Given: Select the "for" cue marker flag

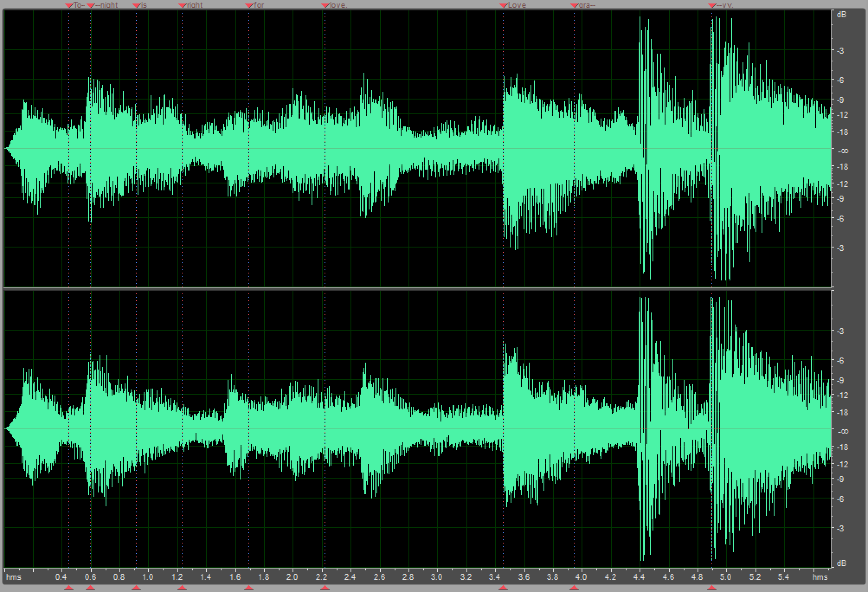Looking at the screenshot, I should (249, 5).
